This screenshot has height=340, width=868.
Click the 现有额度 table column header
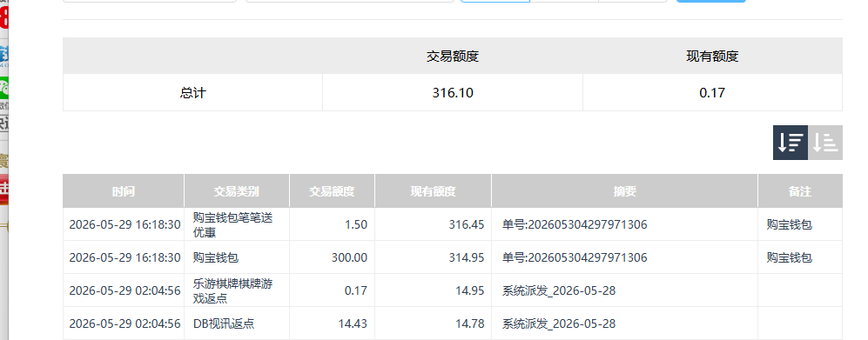(x=433, y=191)
